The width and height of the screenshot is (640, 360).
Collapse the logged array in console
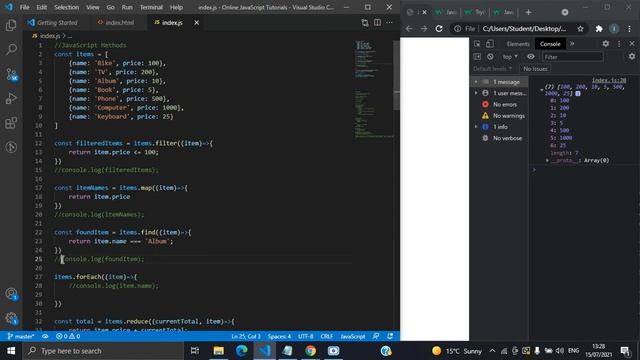coord(542,89)
